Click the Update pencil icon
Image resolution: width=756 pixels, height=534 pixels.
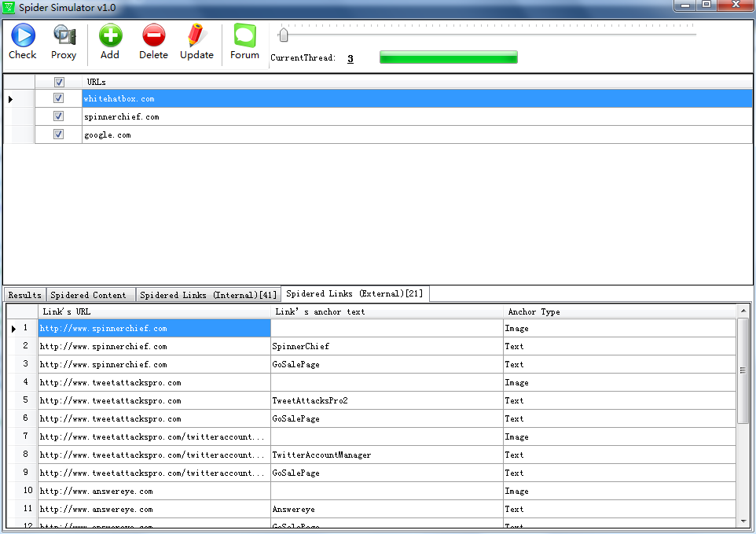tap(196, 36)
